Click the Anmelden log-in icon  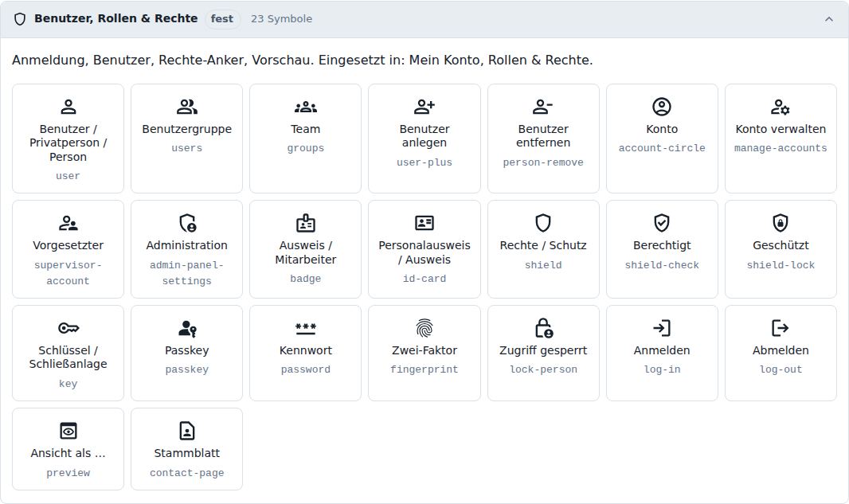[x=662, y=328]
